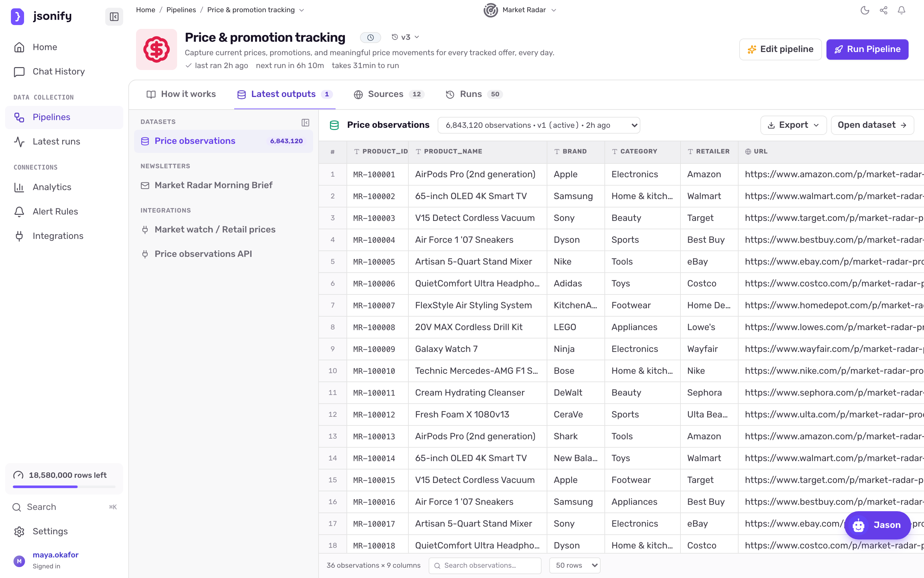Click Run Pipeline button
Viewport: 924px width, 578px height.
pyautogui.click(x=867, y=49)
